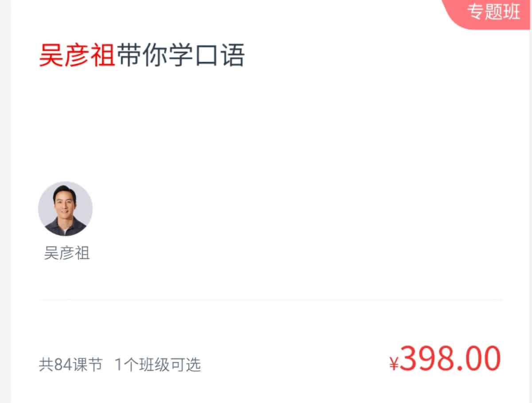Click the red 吴彦祖 text in title
The image size is (532, 403).
[x=77, y=56]
